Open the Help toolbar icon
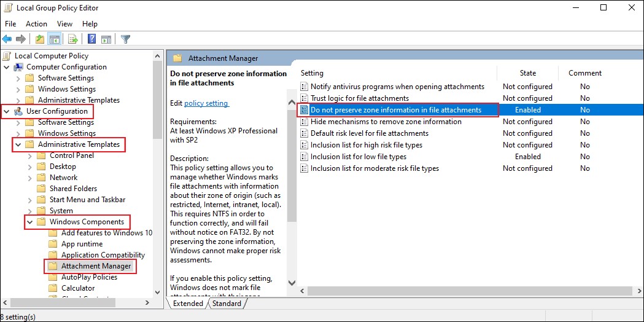The image size is (644, 322). (x=92, y=39)
